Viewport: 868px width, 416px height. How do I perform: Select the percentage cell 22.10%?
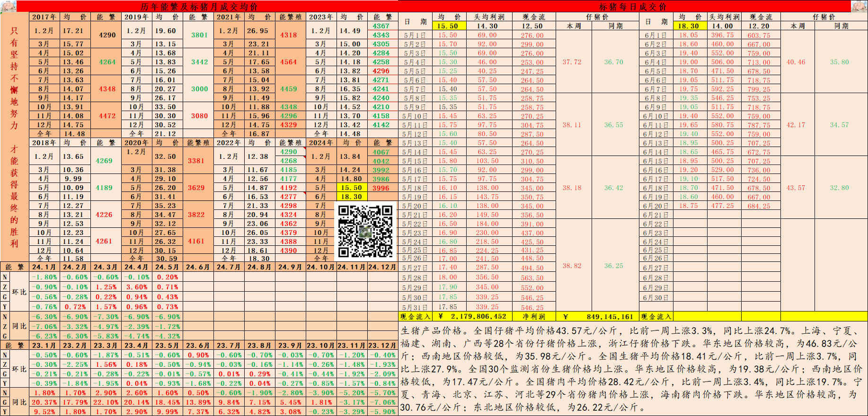point(106,402)
